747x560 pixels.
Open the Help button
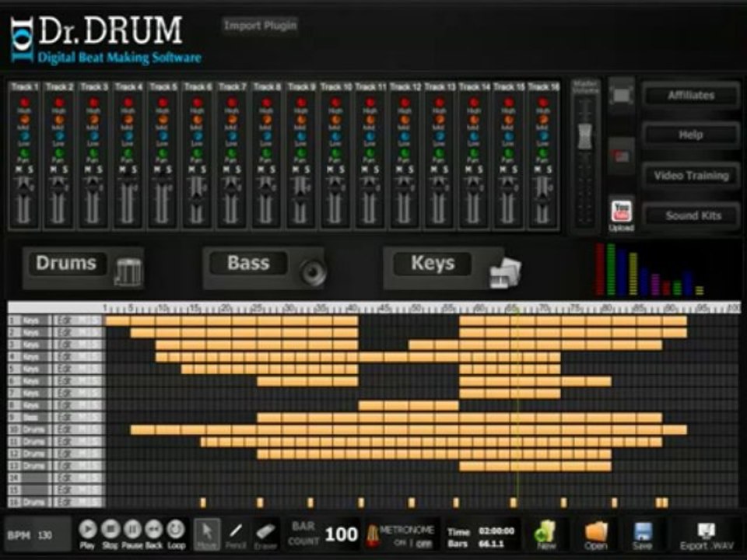pyautogui.click(x=691, y=135)
